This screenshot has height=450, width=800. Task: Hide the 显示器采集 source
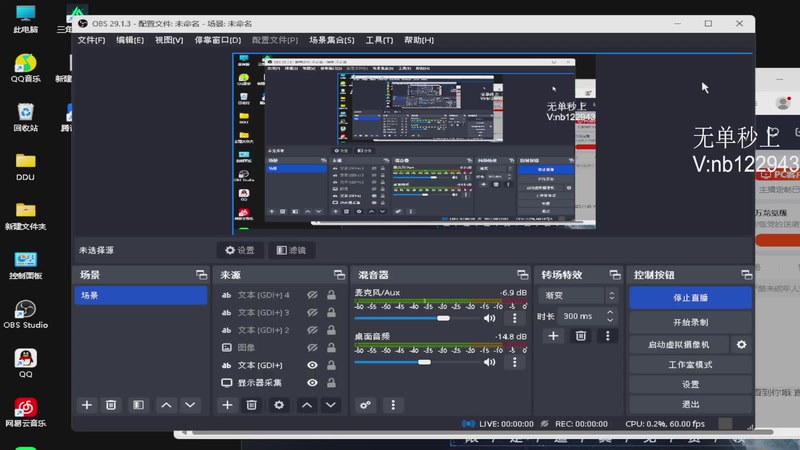tap(312, 383)
